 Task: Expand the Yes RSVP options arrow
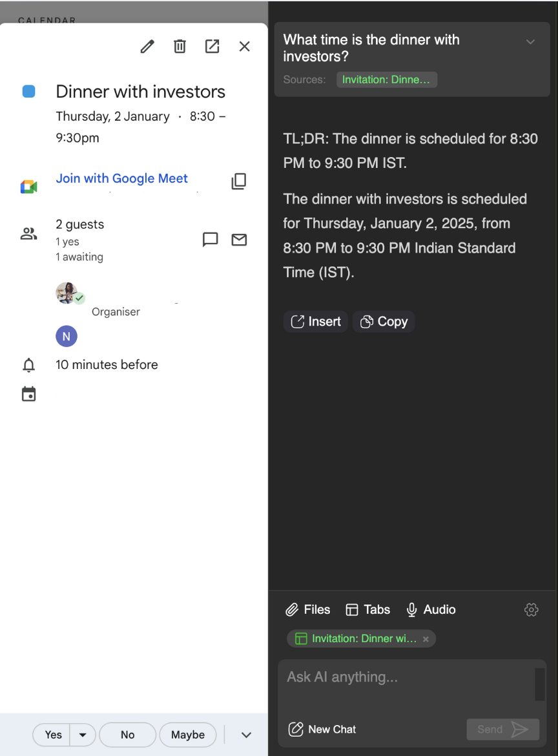click(x=83, y=735)
